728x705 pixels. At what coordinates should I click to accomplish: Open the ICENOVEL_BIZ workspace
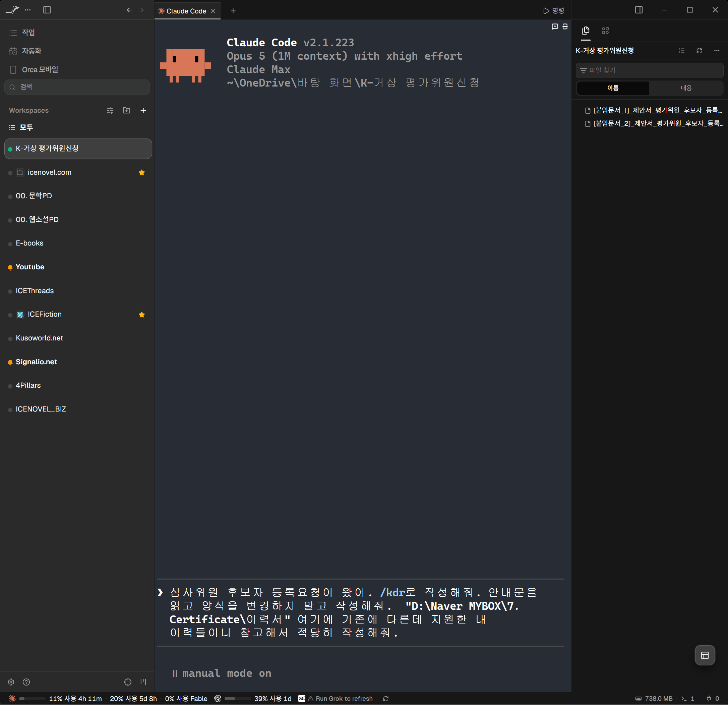pos(78,409)
